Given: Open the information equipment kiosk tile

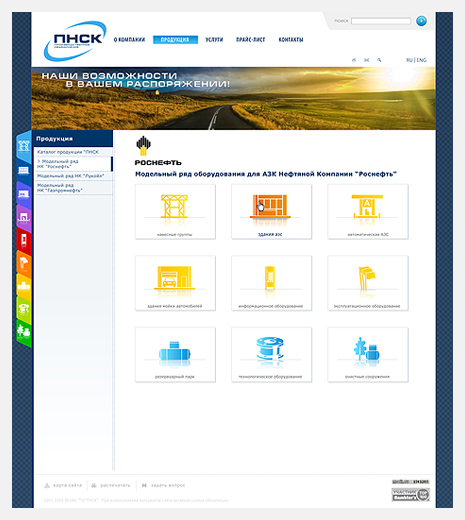Looking at the screenshot, I should (271, 283).
